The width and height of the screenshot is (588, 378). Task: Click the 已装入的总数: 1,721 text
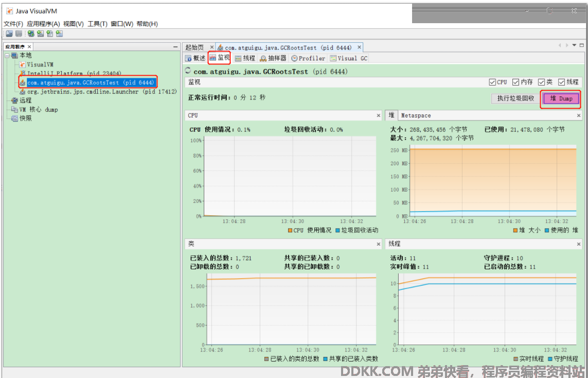[221, 258]
